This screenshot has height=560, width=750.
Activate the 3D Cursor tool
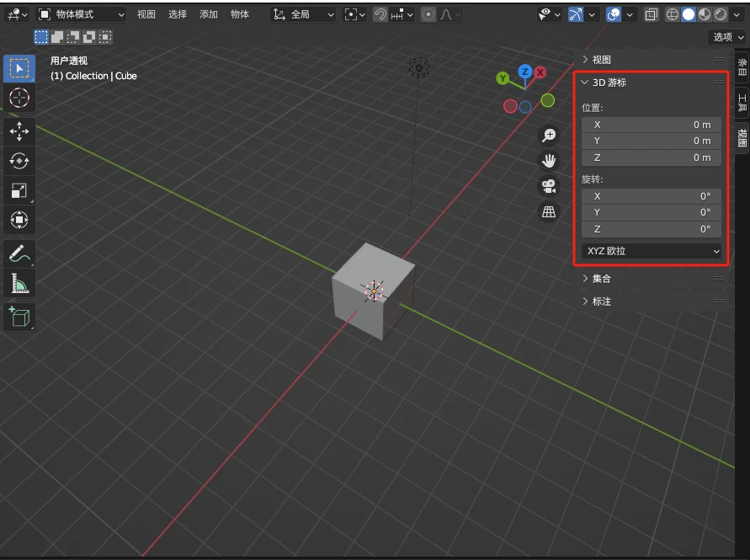(19, 99)
